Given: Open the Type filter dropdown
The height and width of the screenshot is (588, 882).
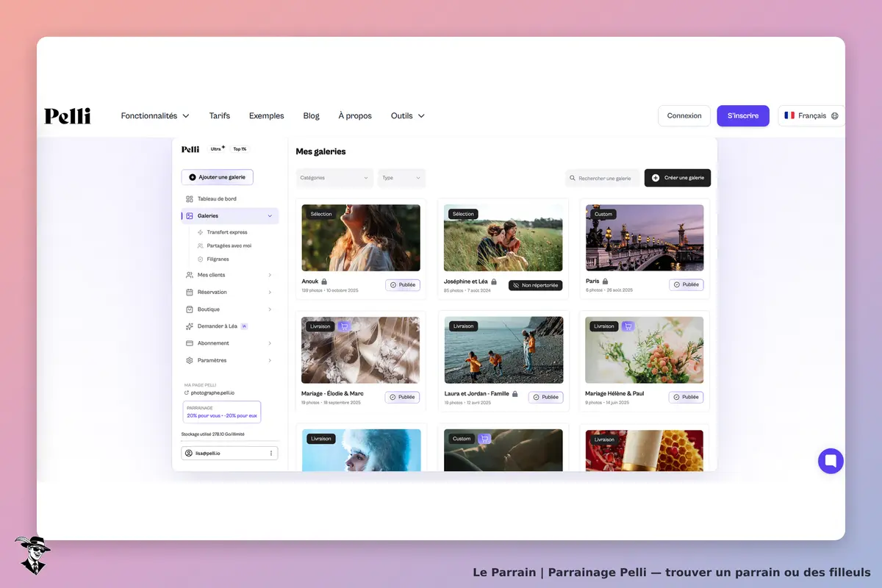Looking at the screenshot, I should 401,178.
